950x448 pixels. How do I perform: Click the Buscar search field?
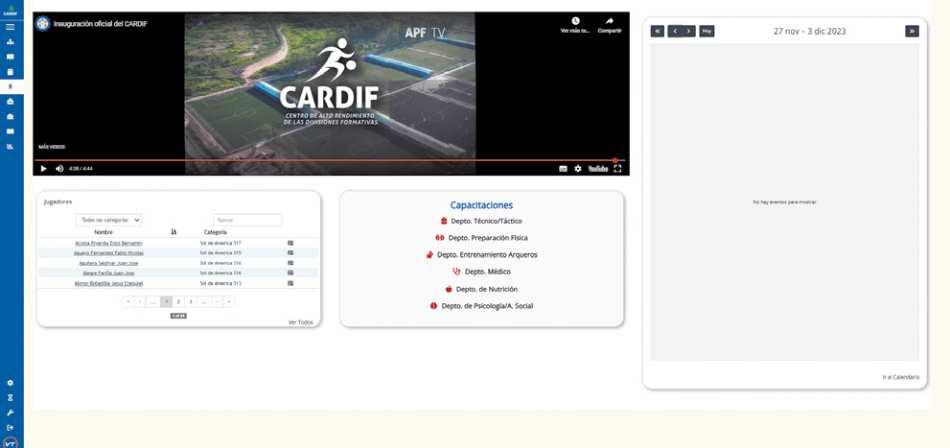247,220
